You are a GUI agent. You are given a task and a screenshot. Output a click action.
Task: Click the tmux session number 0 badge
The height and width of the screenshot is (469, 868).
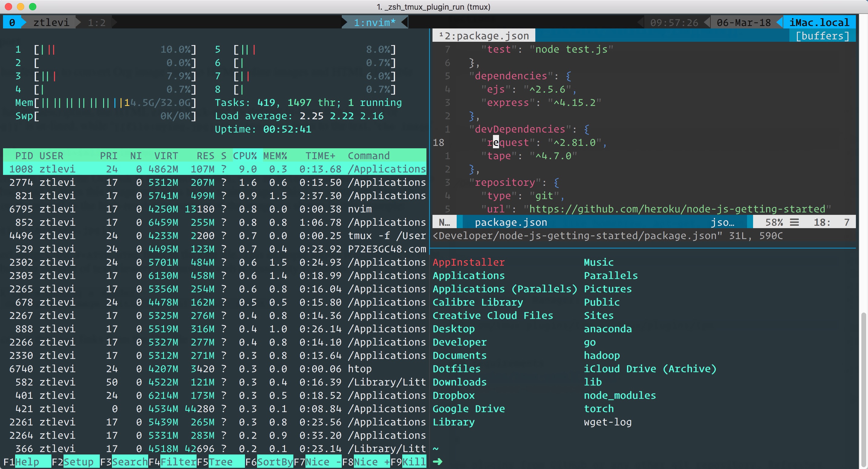pyautogui.click(x=12, y=23)
